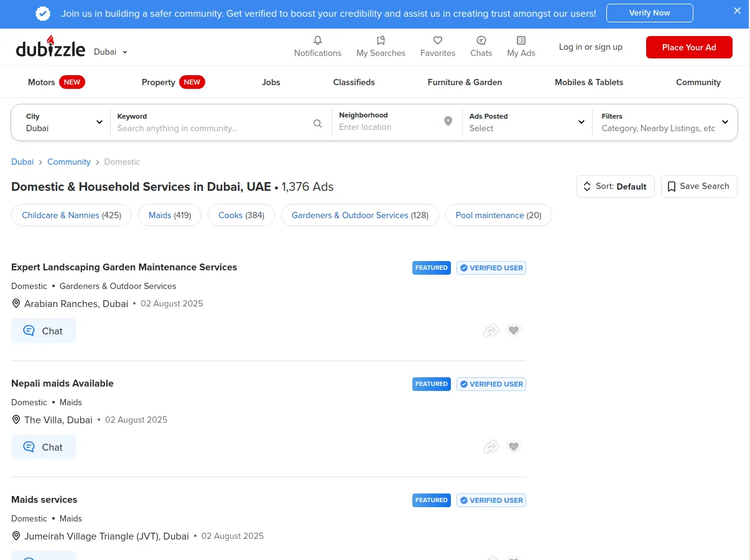This screenshot has height=560, width=750.
Task: Filter by Maids (419)
Action: pyautogui.click(x=170, y=215)
